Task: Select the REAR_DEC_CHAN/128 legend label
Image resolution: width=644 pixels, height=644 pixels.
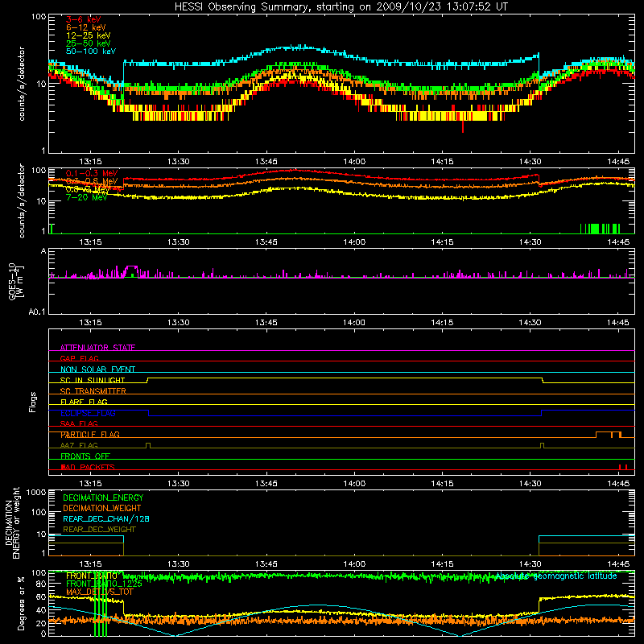Action: (x=106, y=518)
